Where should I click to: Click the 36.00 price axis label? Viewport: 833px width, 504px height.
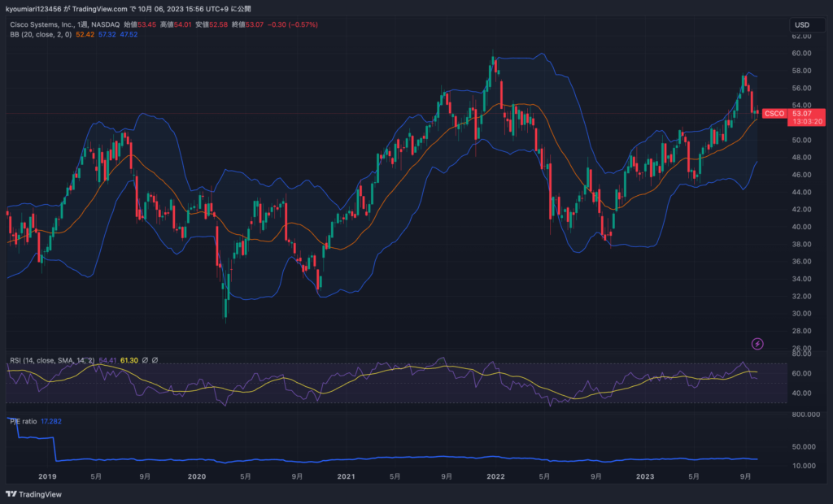pyautogui.click(x=801, y=261)
